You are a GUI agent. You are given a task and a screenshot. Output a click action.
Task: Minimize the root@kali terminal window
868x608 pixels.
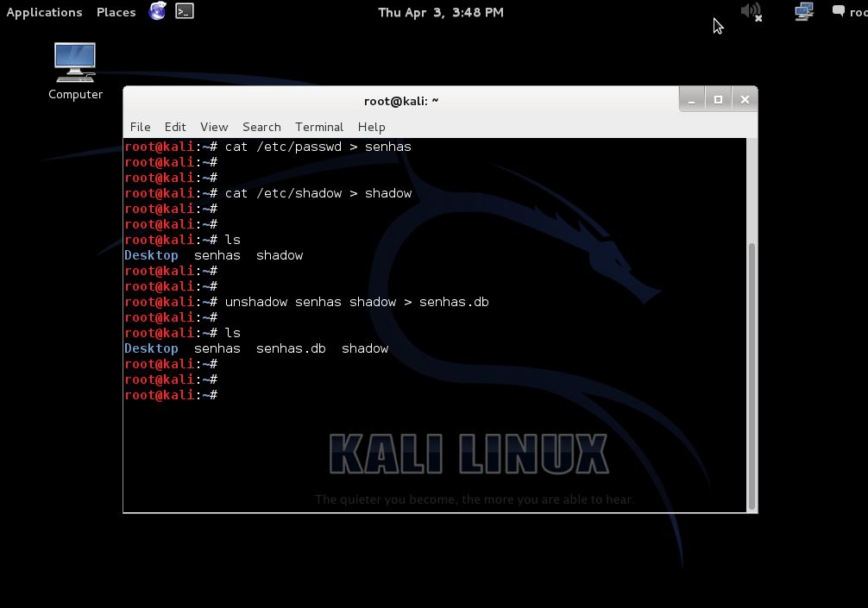[x=691, y=100]
